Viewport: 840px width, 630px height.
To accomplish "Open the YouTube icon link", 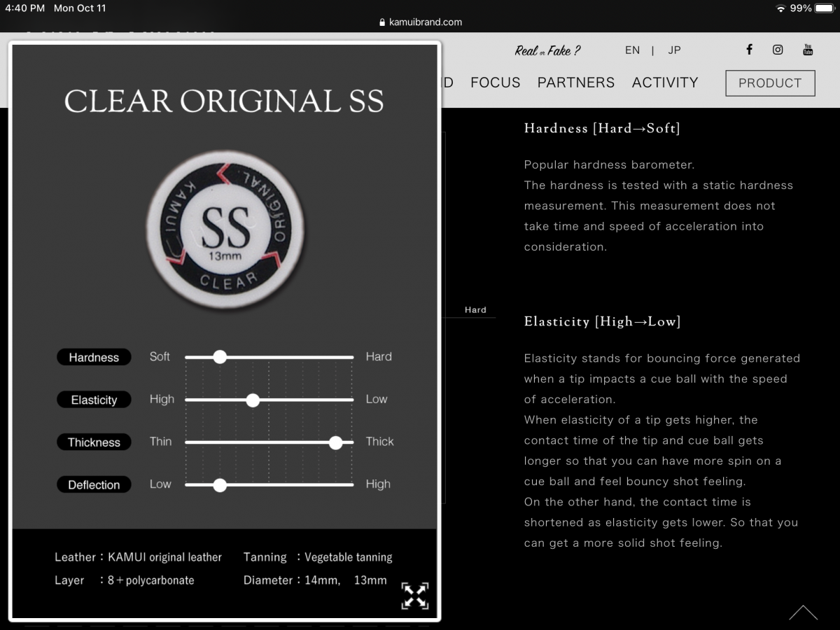I will (808, 50).
